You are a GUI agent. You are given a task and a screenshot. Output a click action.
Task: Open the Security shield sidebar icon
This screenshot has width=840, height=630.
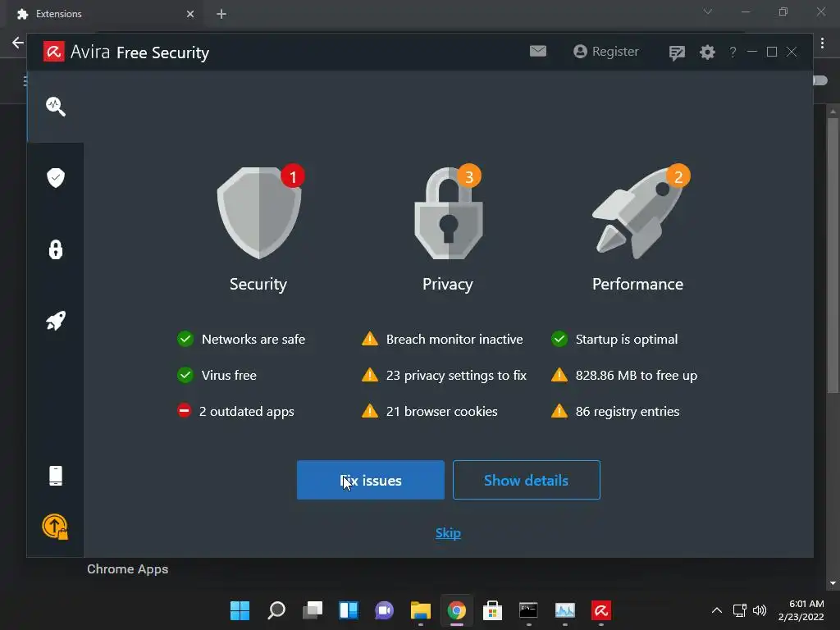click(x=56, y=178)
